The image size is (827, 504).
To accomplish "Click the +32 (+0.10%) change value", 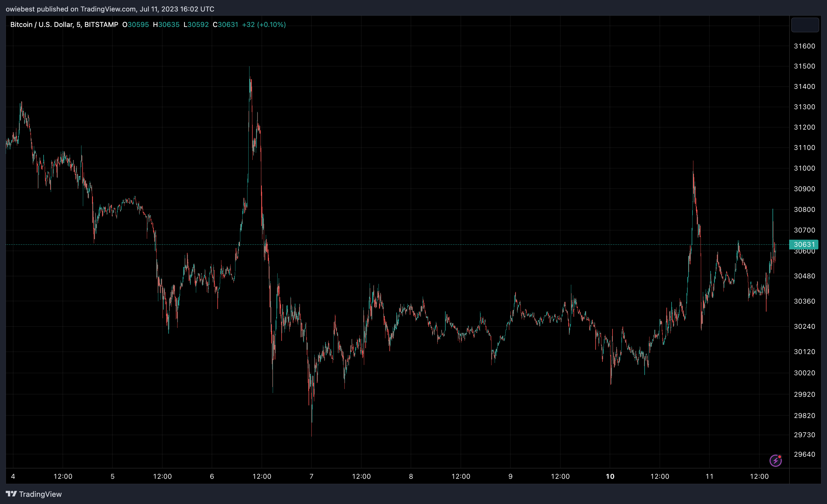I will pyautogui.click(x=264, y=24).
